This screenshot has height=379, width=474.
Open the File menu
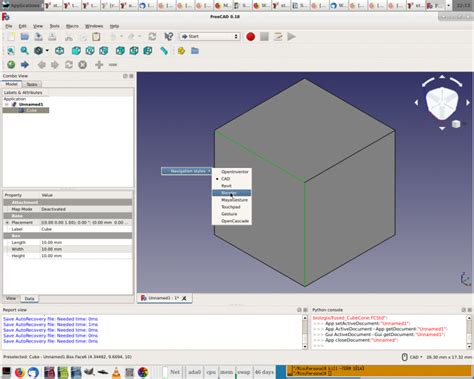click(x=9, y=26)
